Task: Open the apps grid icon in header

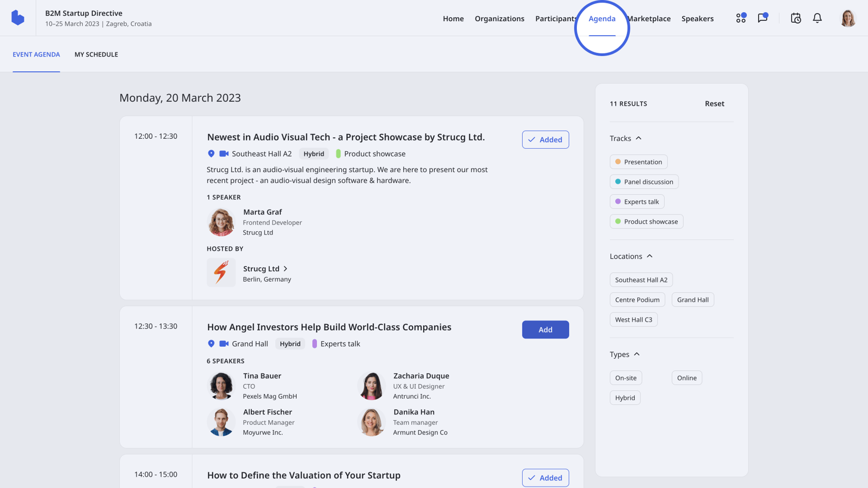Action: tap(740, 18)
